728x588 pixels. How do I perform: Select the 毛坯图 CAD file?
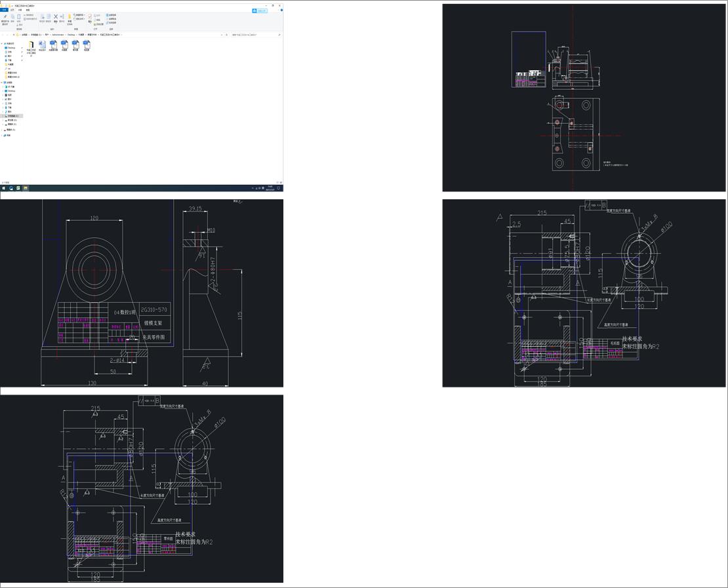(87, 45)
